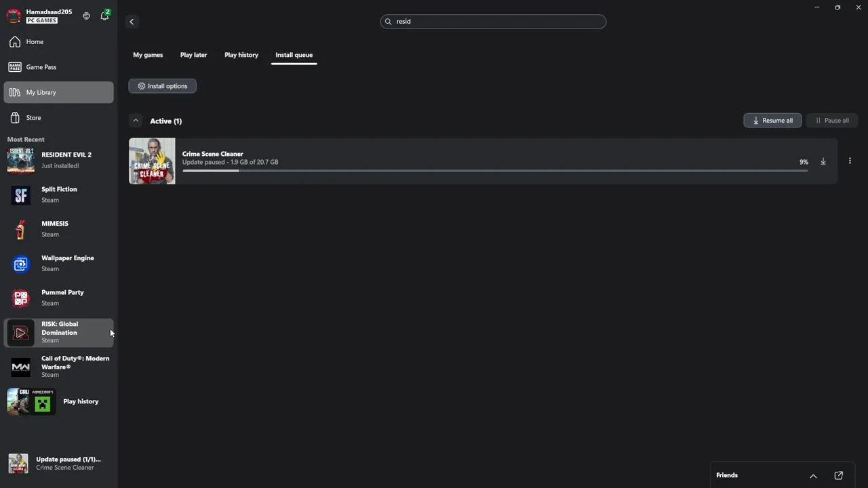
Task: Click the PC GAMES badge
Action: (41, 20)
